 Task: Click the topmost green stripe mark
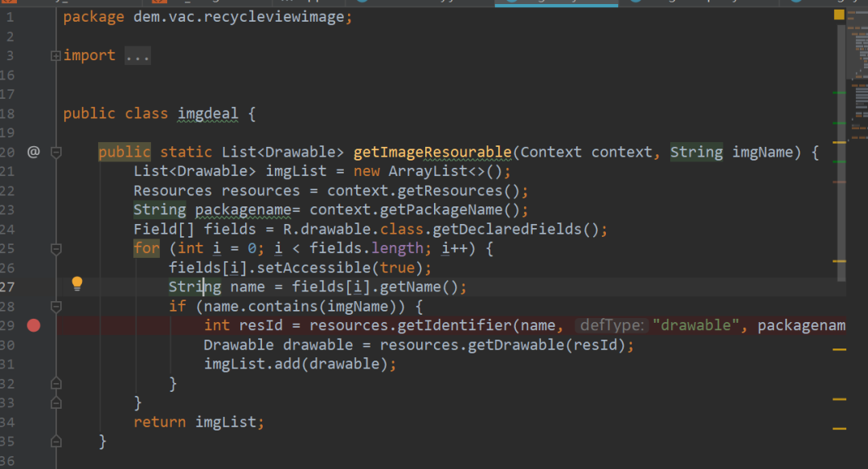pyautogui.click(x=839, y=94)
